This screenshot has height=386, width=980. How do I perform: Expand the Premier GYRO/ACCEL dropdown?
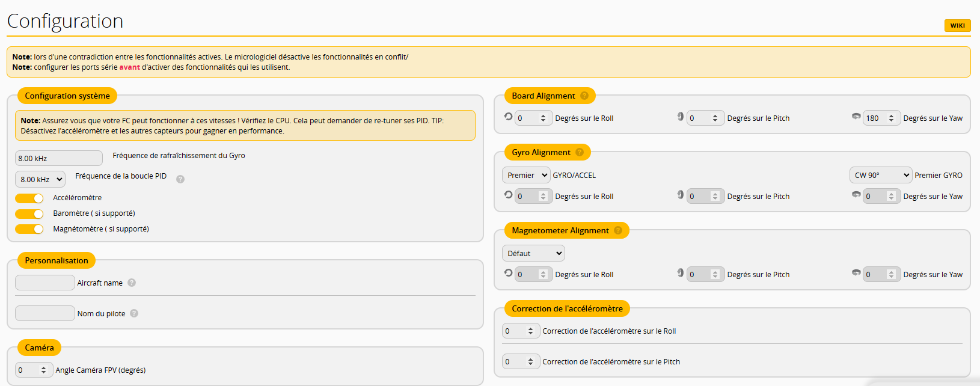click(526, 175)
